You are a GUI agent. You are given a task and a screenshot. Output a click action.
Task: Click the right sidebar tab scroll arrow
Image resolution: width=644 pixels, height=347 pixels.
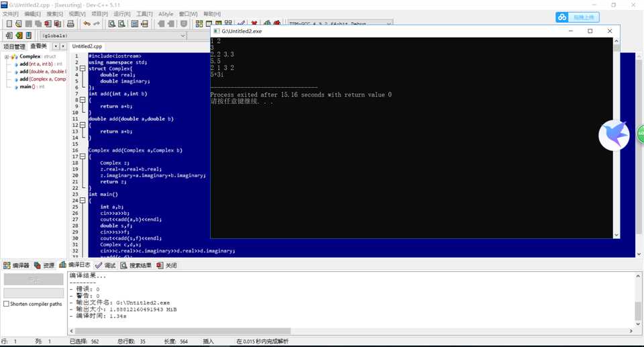click(63, 46)
